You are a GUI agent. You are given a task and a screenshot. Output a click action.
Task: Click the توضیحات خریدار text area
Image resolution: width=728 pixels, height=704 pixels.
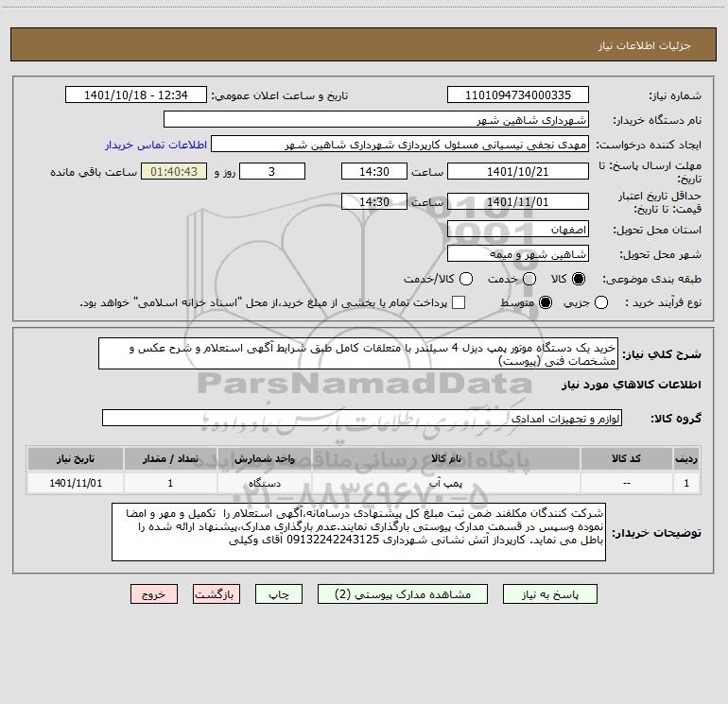point(358,532)
